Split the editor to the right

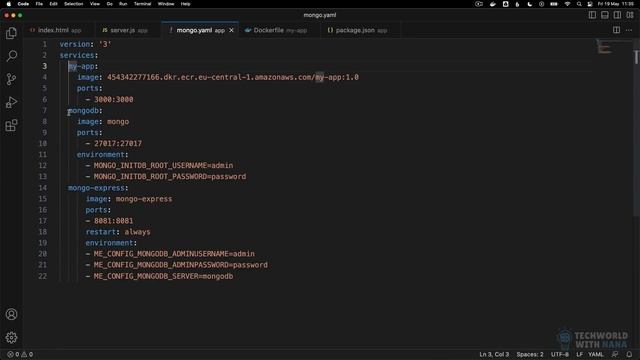(616, 30)
